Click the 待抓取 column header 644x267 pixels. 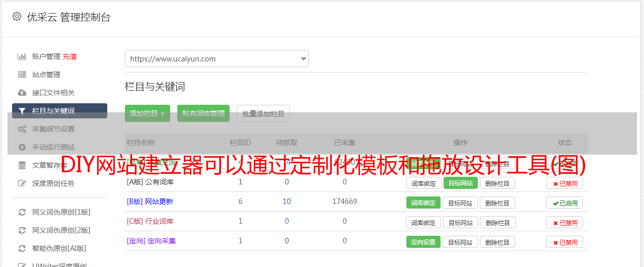point(287,143)
